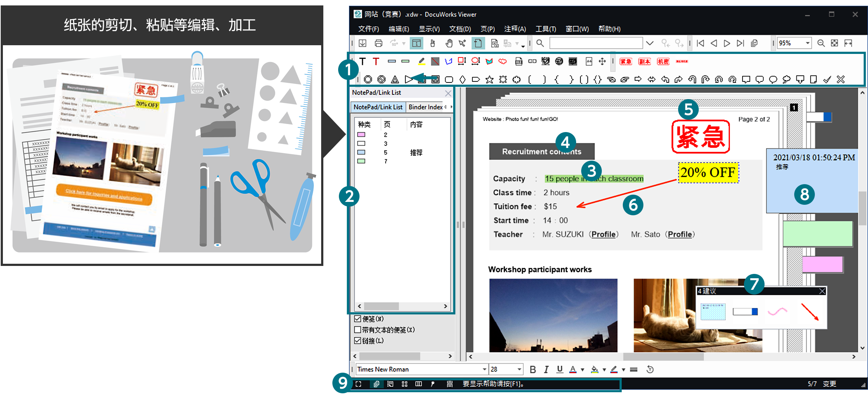Screen dimensions: 868x398
Task: Select the link annotation tool
Action: tap(532, 62)
